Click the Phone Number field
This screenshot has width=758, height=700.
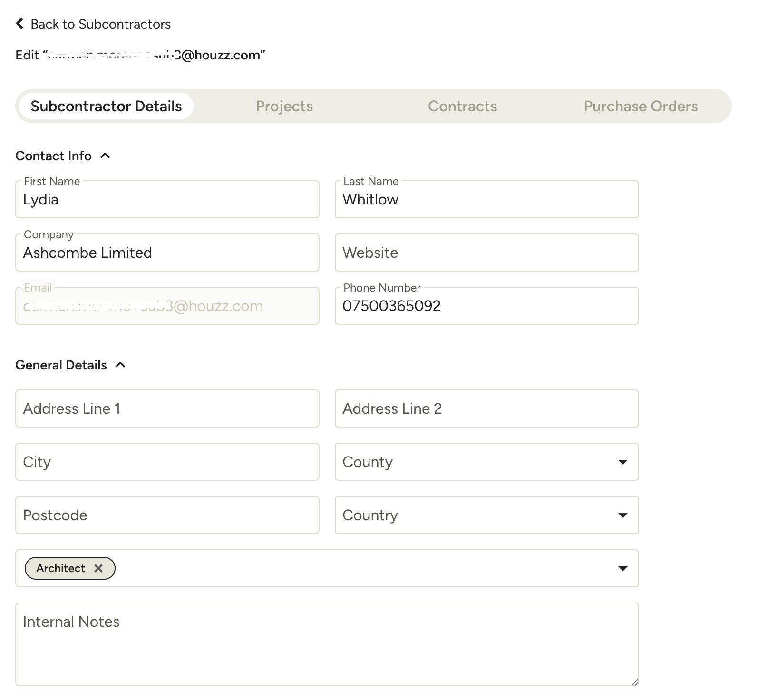(486, 306)
